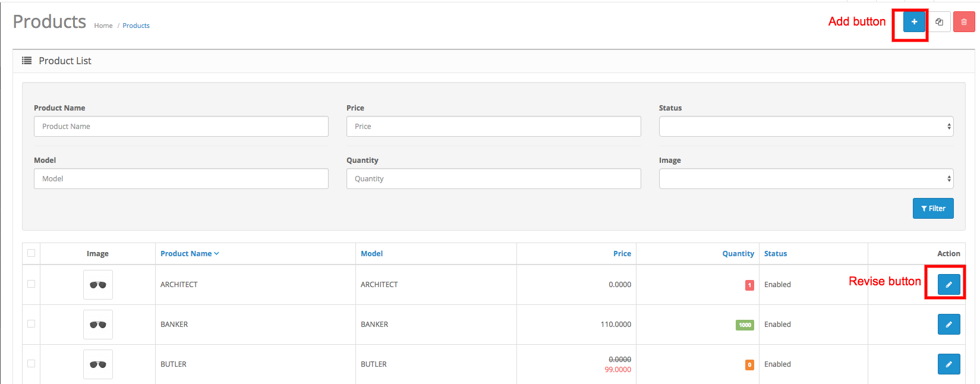Viewport: 980px width, 384px height.
Task: Expand the Image filter dropdown
Action: pyautogui.click(x=806, y=179)
